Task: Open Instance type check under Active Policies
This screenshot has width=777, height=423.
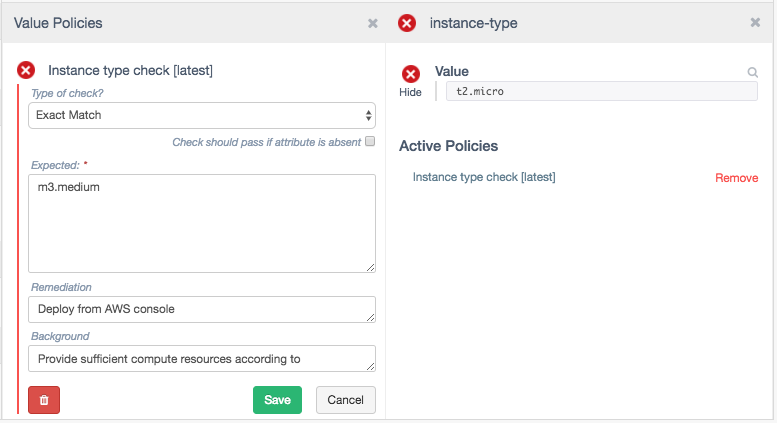Action: [x=484, y=177]
